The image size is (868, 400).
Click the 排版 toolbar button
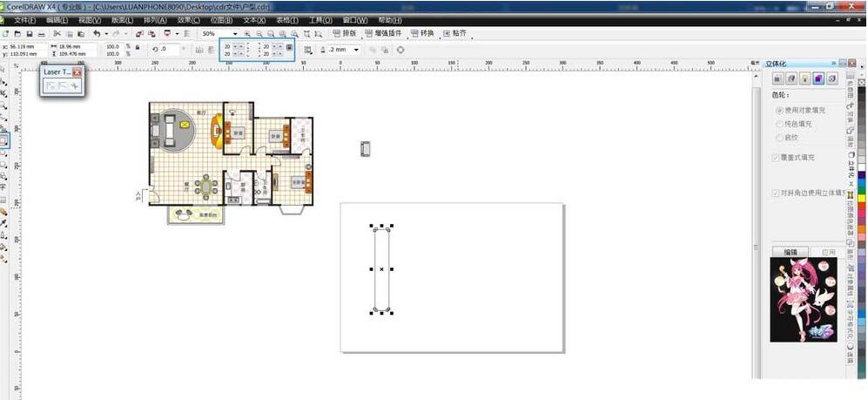click(344, 34)
